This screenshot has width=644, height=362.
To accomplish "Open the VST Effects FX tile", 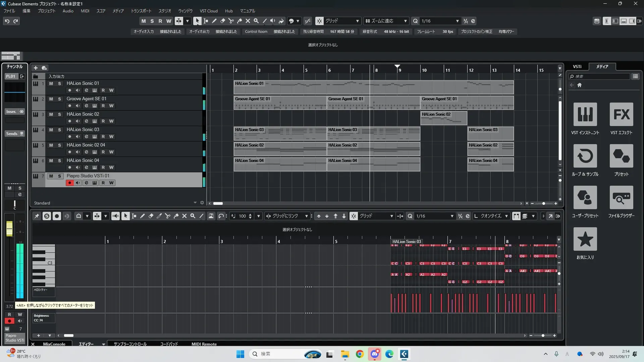I will point(621,115).
